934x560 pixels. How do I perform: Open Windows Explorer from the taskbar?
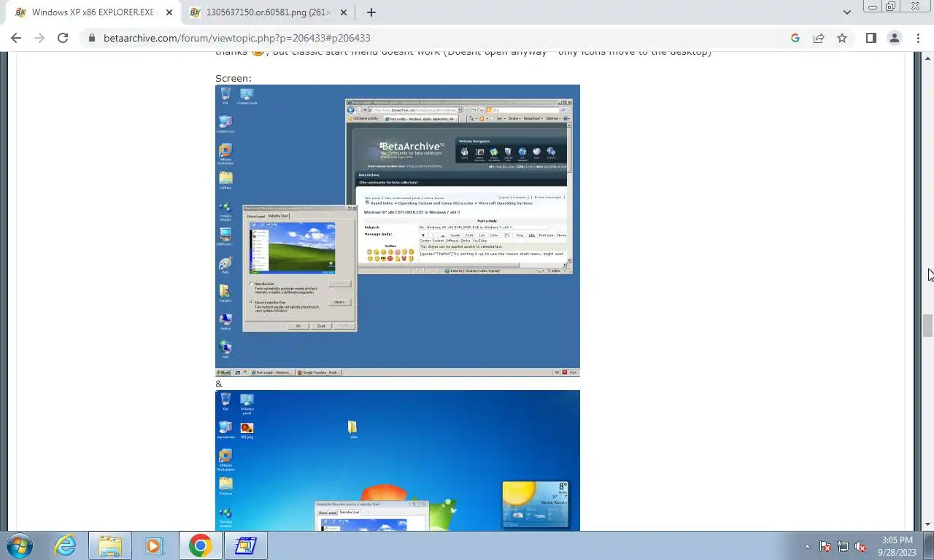[x=110, y=545]
